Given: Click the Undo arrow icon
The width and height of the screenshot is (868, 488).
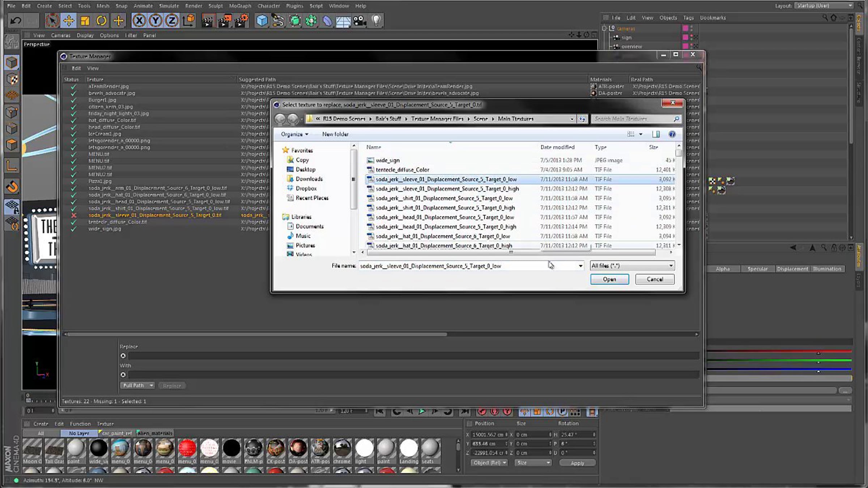Looking at the screenshot, I should pyautogui.click(x=16, y=21).
